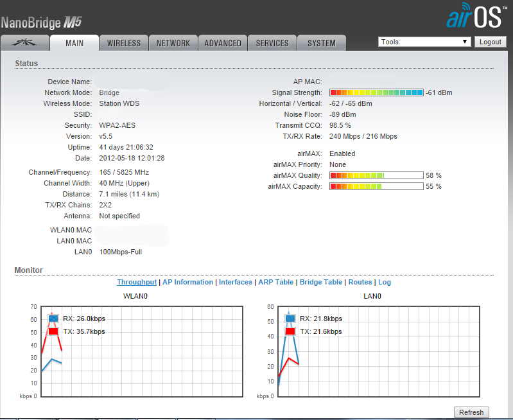The image size is (513, 420).
Task: Select the Throughput monitor link
Action: (x=137, y=282)
